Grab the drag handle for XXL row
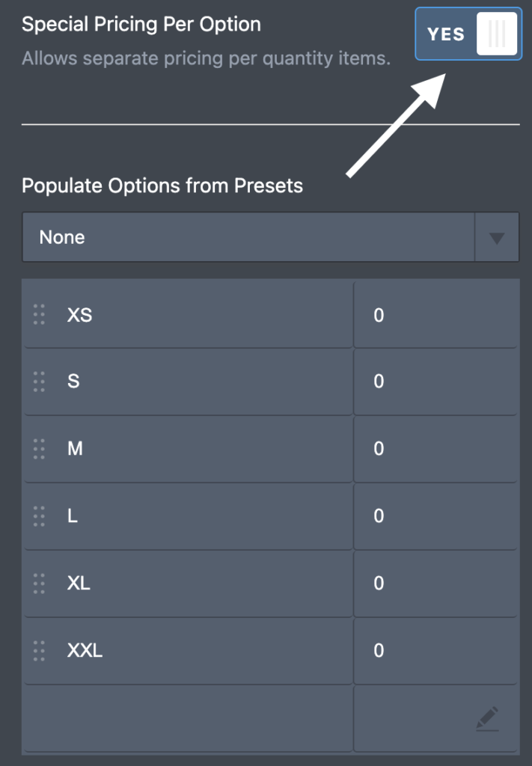The height and width of the screenshot is (766, 532). (x=39, y=651)
